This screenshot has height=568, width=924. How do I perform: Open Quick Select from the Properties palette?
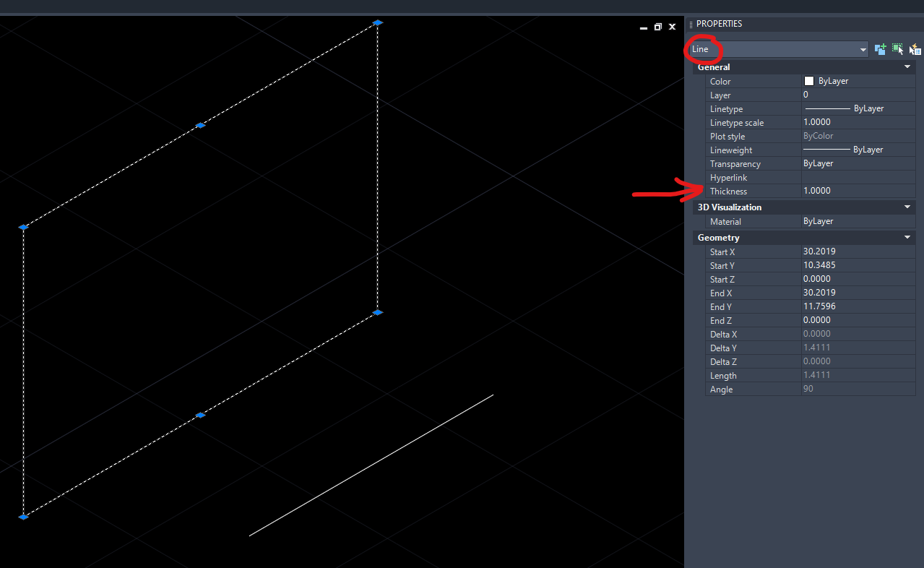(x=915, y=48)
